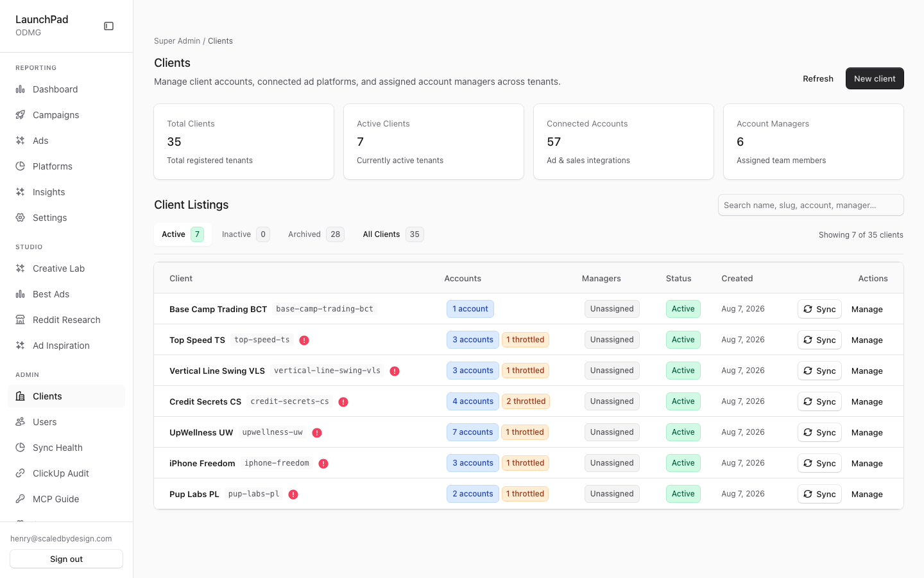Go to Insights in the sidebar

pos(67,192)
